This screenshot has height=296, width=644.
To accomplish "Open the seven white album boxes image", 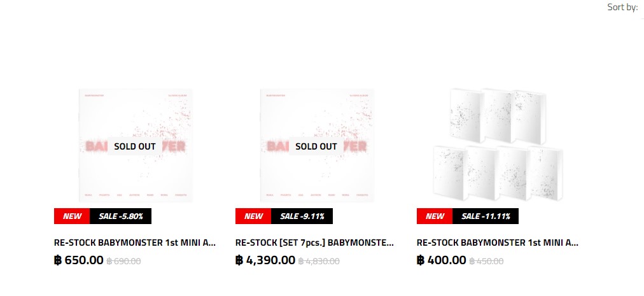I will (498, 144).
